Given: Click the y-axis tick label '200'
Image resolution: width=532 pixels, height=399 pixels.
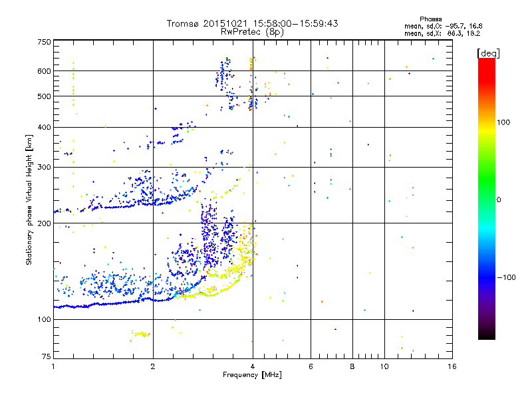Looking at the screenshot, I should pos(44,223).
